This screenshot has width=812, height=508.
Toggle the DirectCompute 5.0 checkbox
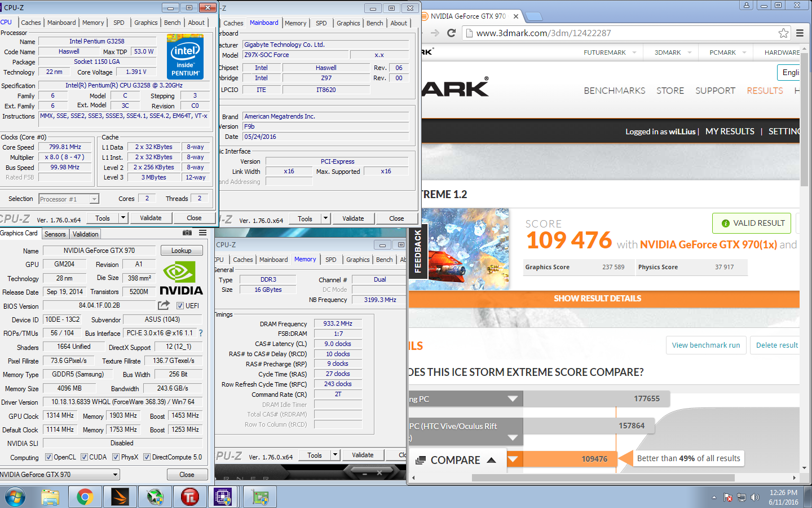pos(147,457)
